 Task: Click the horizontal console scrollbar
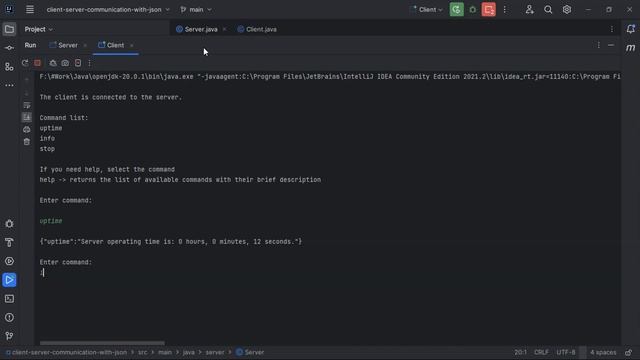coord(102,343)
